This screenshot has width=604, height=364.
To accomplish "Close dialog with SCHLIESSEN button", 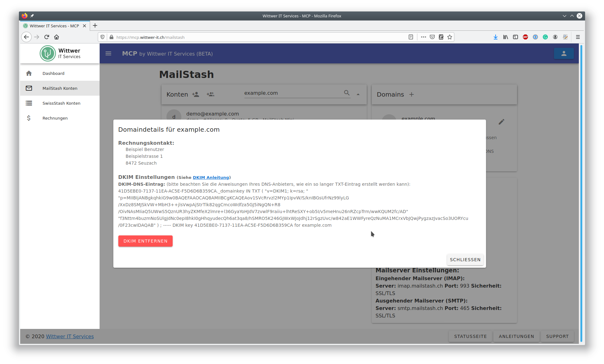I will 465,260.
